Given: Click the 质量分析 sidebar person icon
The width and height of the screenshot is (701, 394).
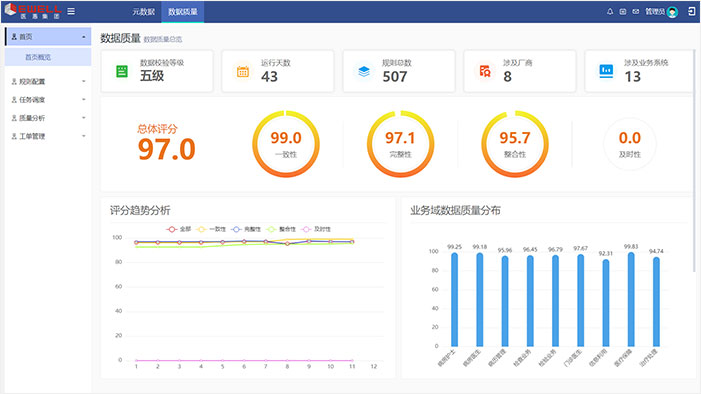Looking at the screenshot, I should point(14,118).
